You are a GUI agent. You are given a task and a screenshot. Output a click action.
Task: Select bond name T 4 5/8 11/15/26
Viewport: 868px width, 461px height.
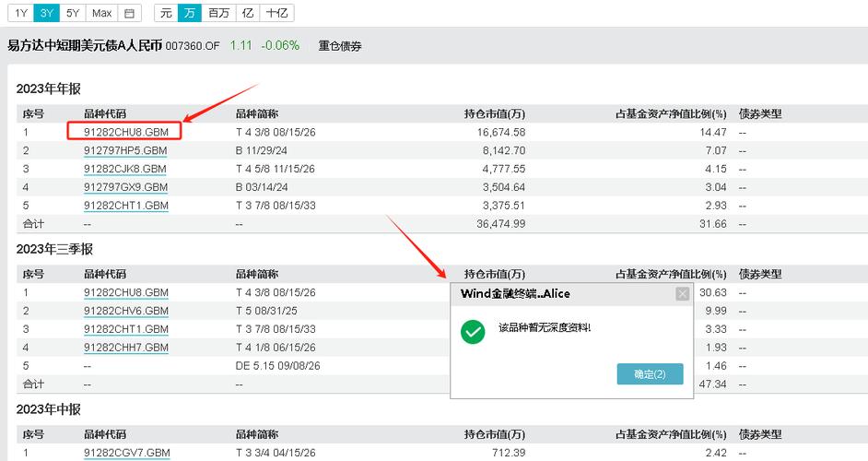tap(276, 169)
